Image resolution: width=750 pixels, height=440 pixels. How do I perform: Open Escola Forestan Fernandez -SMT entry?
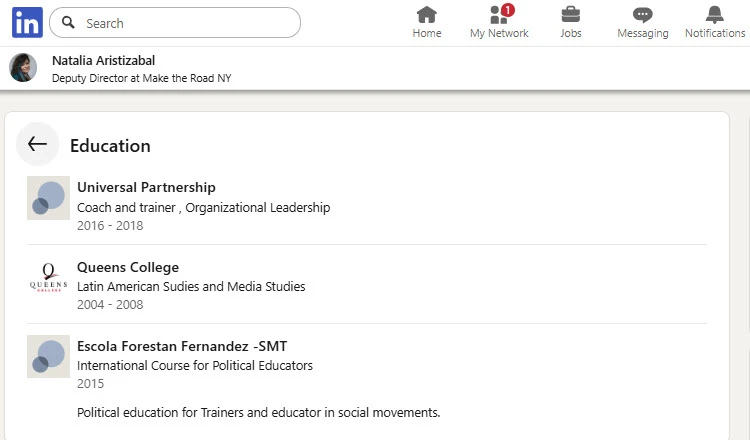182,346
